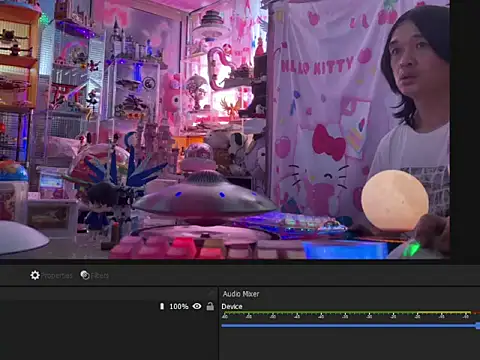Toggle source visibility with the eye icon

pos(197,306)
